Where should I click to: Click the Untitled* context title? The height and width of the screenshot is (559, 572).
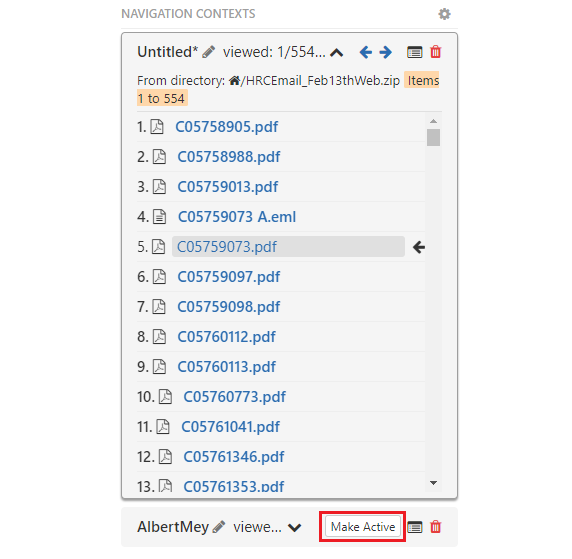(167, 52)
